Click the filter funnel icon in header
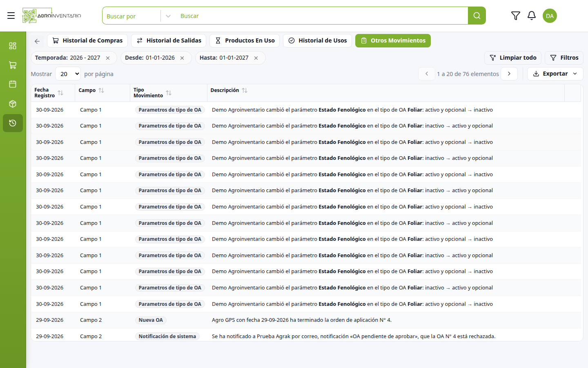 click(x=515, y=16)
